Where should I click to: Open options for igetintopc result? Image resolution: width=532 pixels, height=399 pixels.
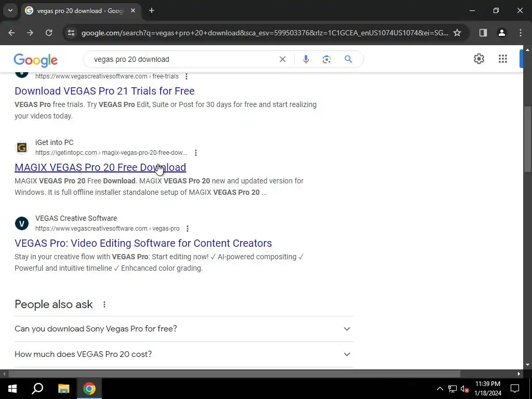tap(196, 153)
